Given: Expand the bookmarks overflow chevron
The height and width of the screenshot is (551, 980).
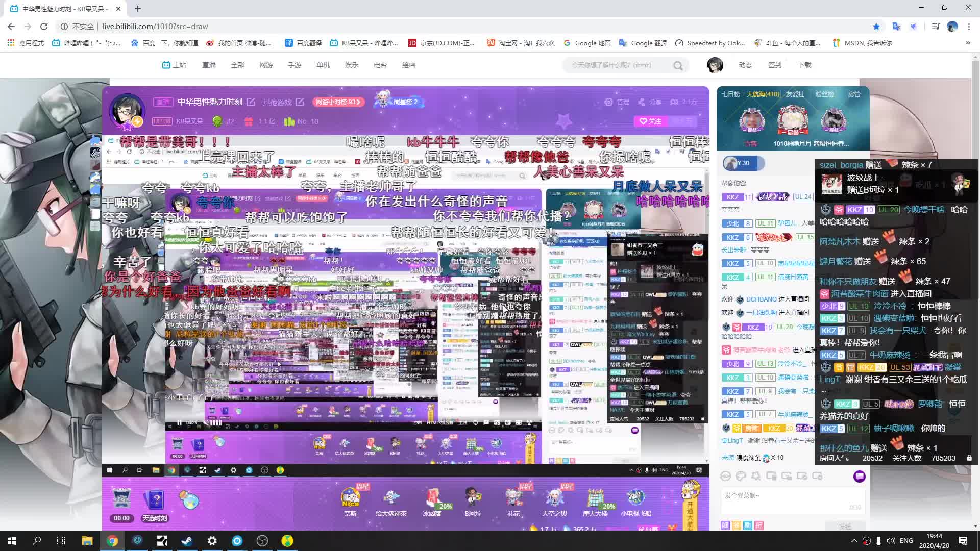Looking at the screenshot, I should (x=968, y=43).
